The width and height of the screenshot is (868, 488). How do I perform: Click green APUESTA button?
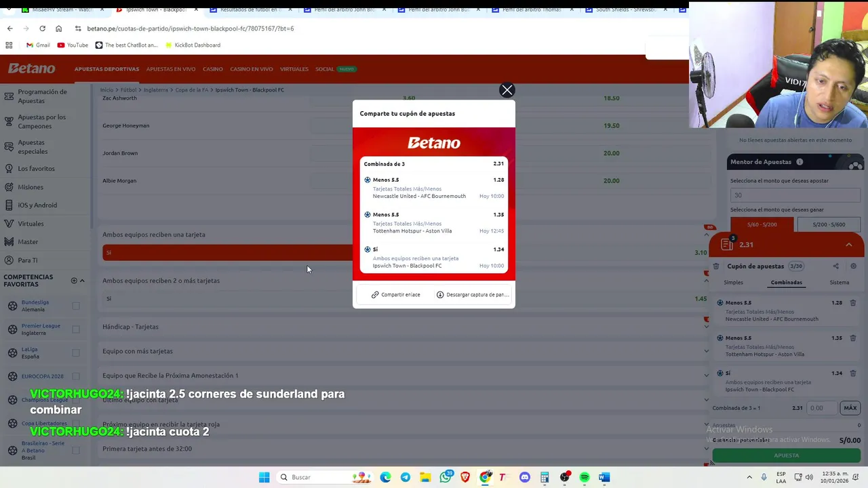[787, 455]
